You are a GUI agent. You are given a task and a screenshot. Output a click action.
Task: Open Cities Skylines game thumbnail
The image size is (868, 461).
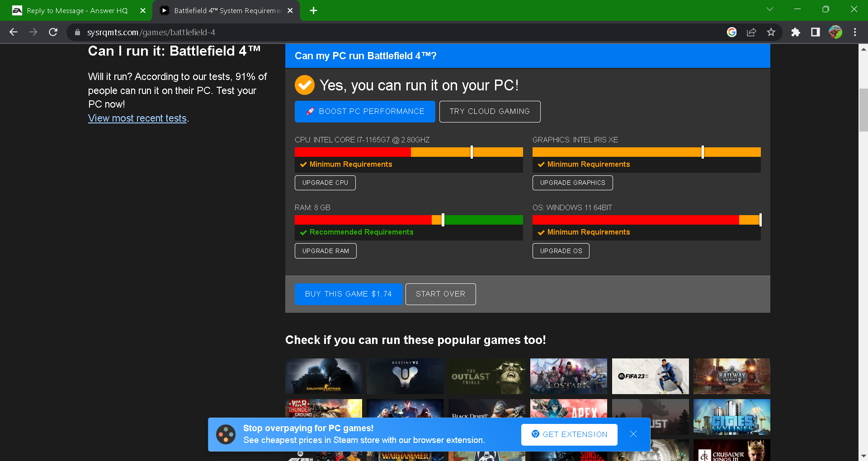(x=732, y=417)
